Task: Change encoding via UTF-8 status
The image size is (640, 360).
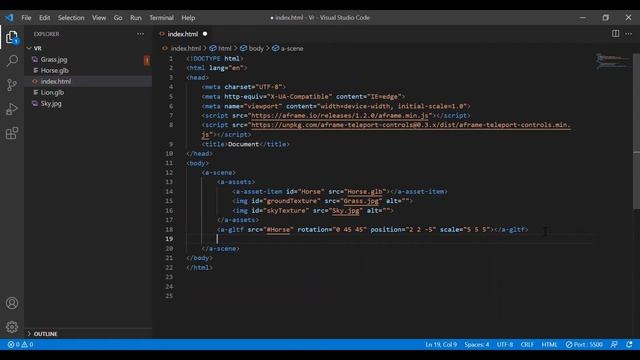Action: click(x=505, y=344)
